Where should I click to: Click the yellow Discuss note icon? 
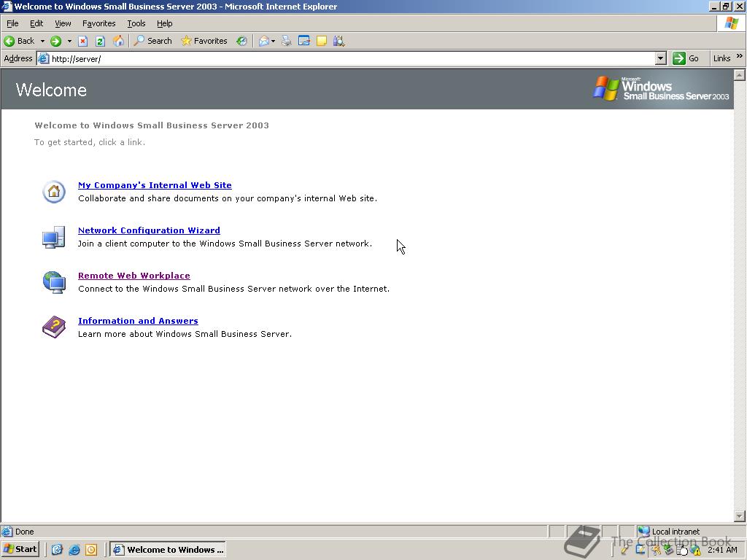click(322, 41)
